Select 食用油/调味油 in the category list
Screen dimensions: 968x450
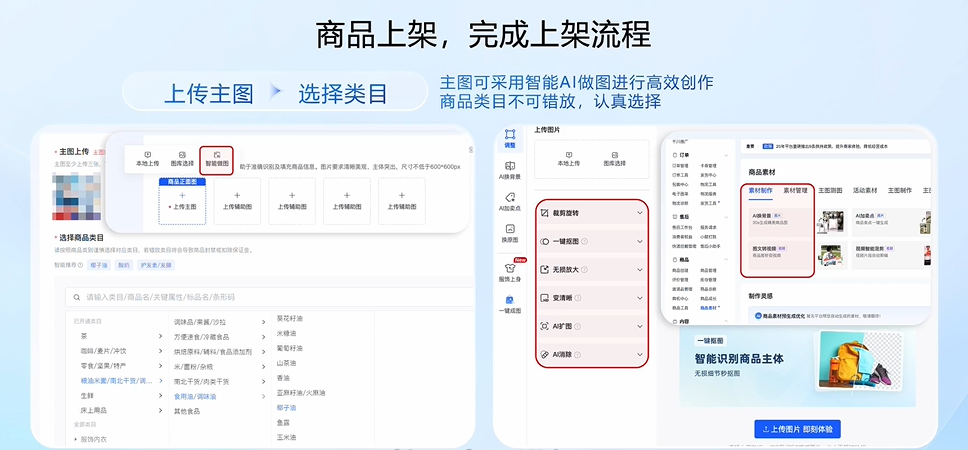click(195, 396)
